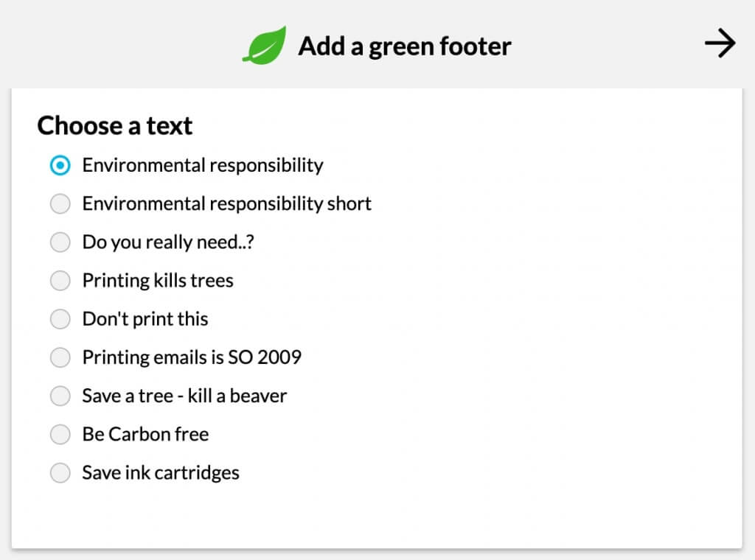Click the "Be Carbon free" text label
Viewport: 755px width, 560px height.
point(145,434)
